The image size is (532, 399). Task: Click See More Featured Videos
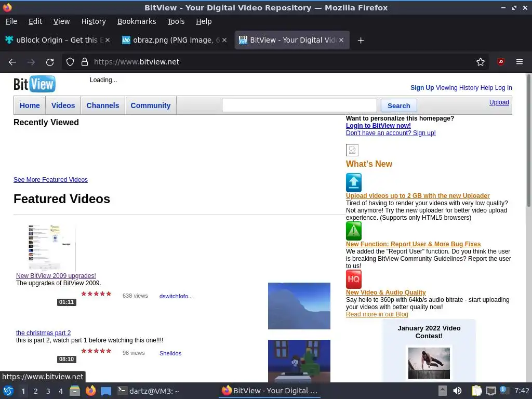click(x=50, y=179)
